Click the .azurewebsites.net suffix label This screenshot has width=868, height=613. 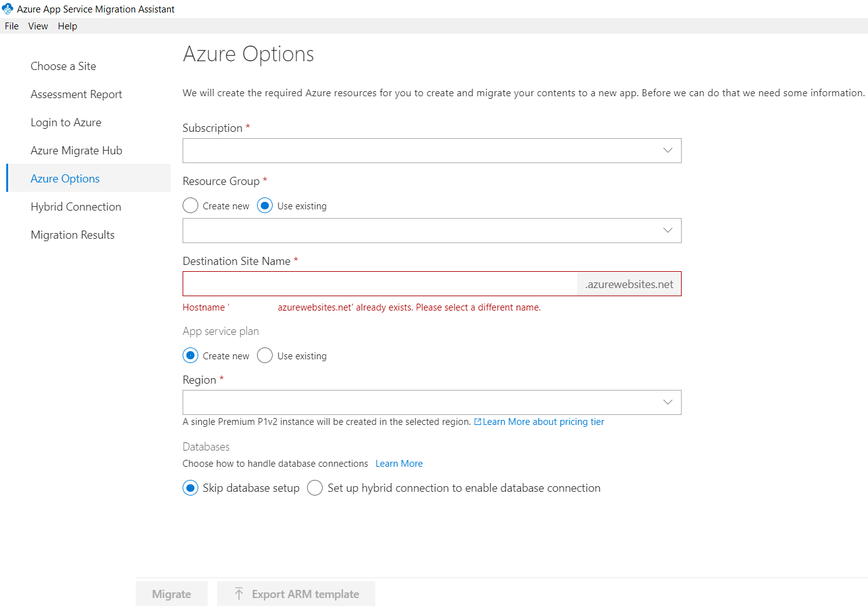tap(629, 284)
